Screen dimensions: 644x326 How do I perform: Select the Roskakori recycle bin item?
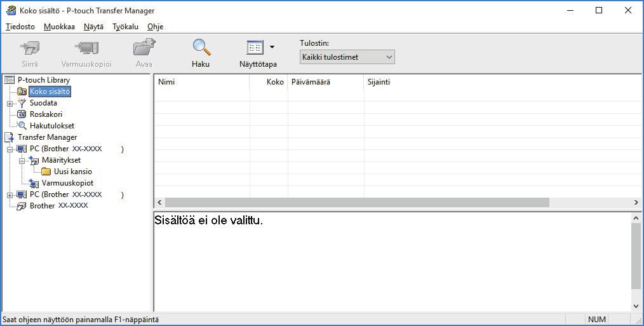(x=46, y=114)
